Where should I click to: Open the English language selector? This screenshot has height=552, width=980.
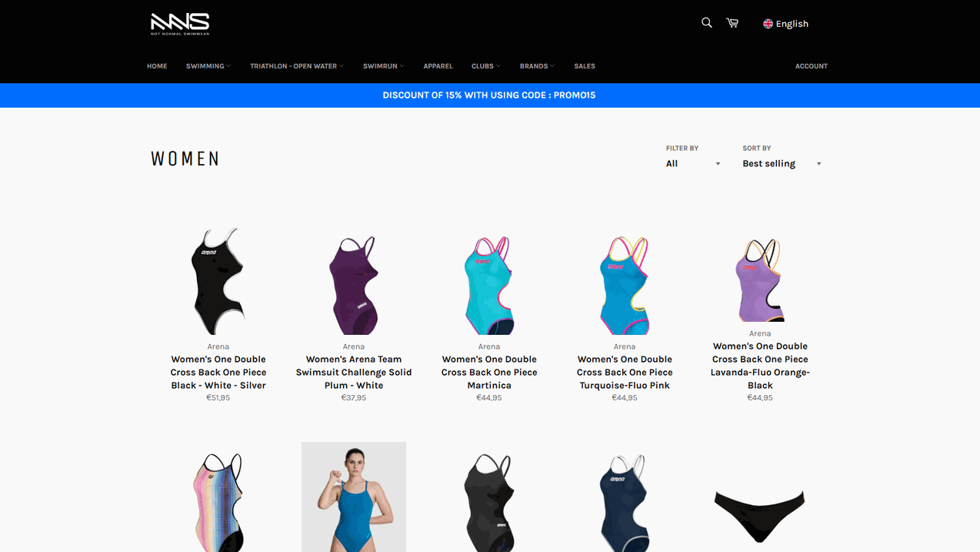click(785, 24)
